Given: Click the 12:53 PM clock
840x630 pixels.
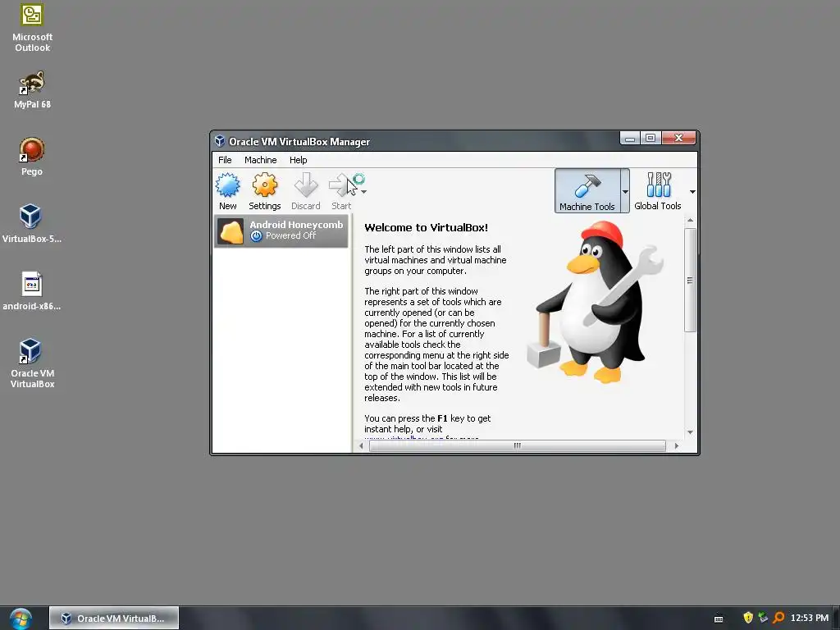Looking at the screenshot, I should [810, 619].
